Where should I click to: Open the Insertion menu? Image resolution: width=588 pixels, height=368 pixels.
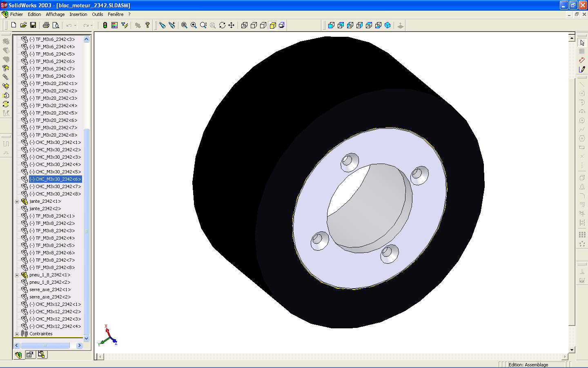[78, 14]
